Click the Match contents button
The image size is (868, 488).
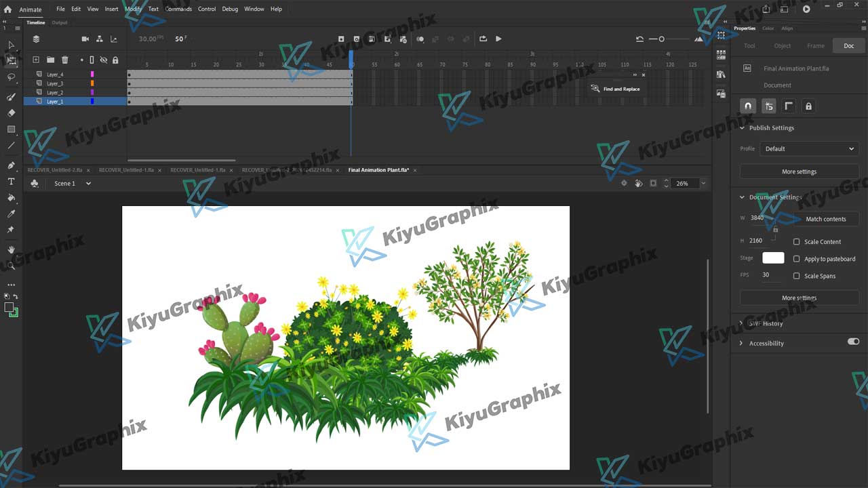(825, 219)
